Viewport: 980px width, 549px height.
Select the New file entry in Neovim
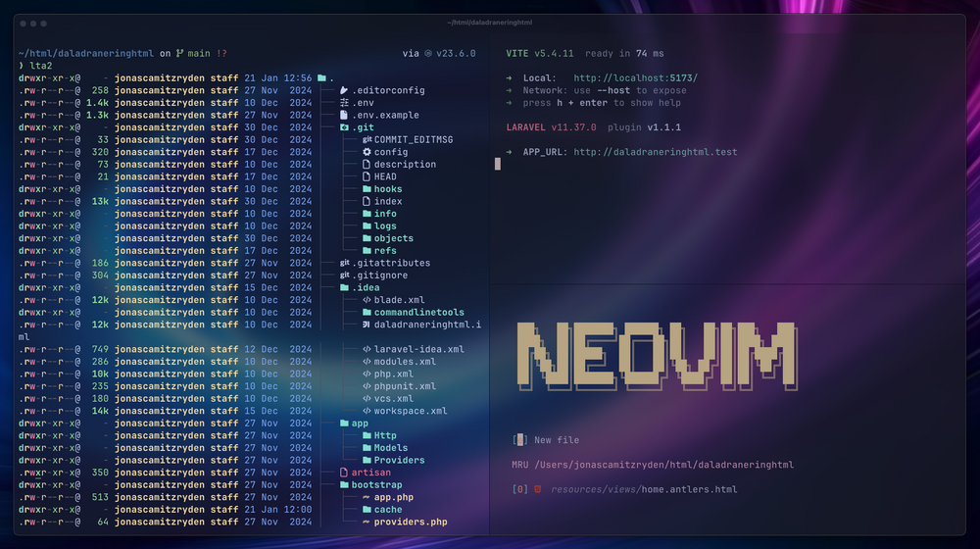(x=546, y=440)
